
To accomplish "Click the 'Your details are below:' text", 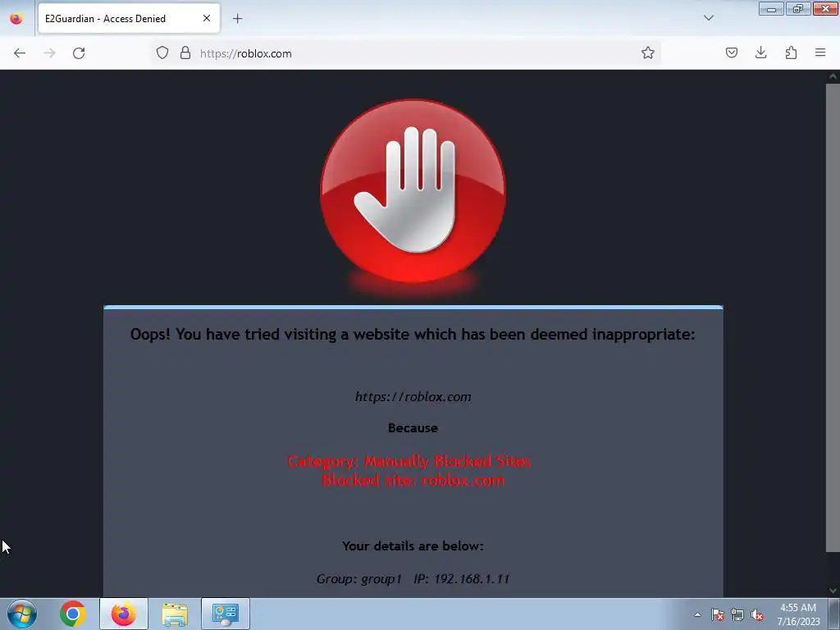I will pos(413,546).
